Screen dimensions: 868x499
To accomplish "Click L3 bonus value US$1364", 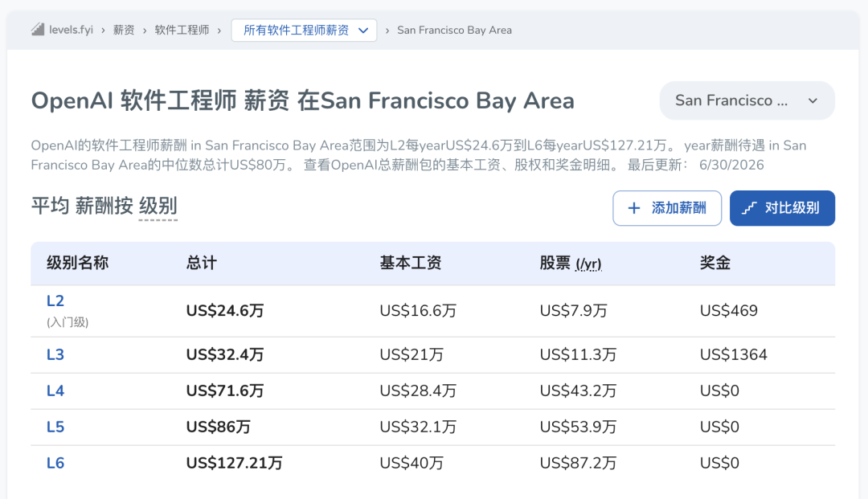I will point(734,354).
